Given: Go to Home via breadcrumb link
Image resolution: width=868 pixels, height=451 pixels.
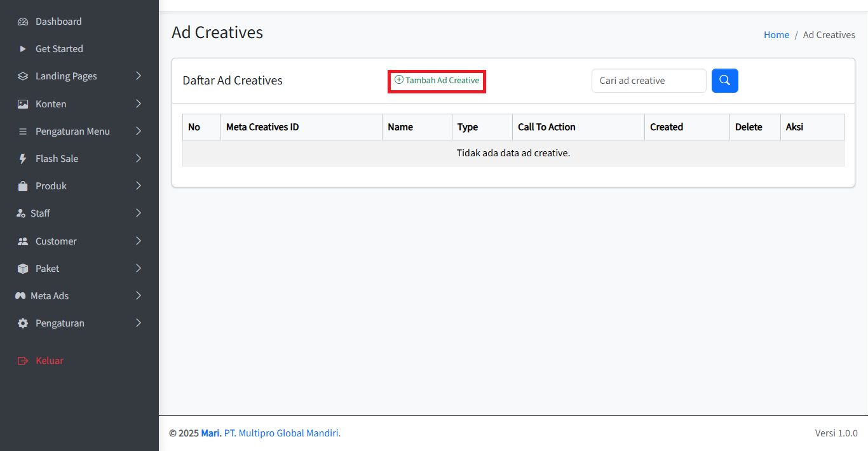Looking at the screenshot, I should pyautogui.click(x=776, y=35).
